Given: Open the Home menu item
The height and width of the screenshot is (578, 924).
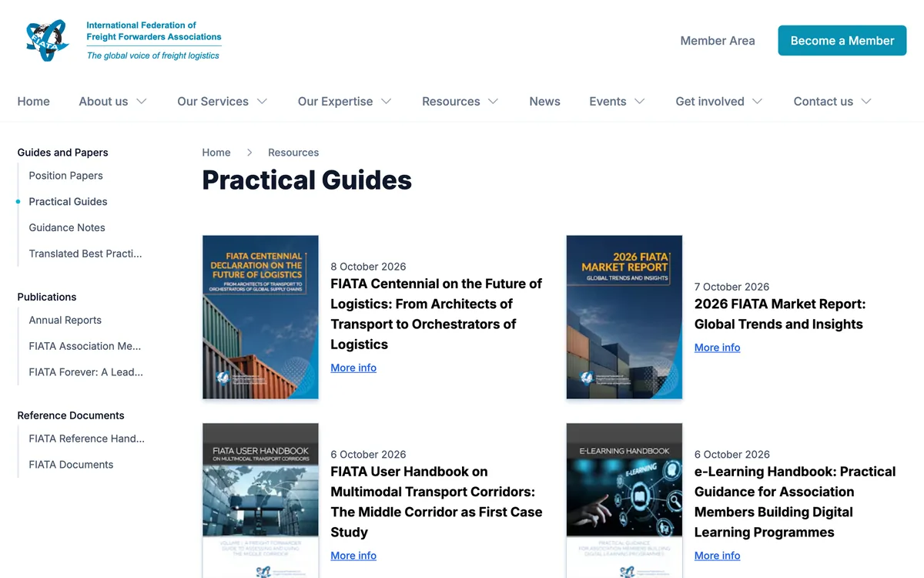Looking at the screenshot, I should coord(33,101).
